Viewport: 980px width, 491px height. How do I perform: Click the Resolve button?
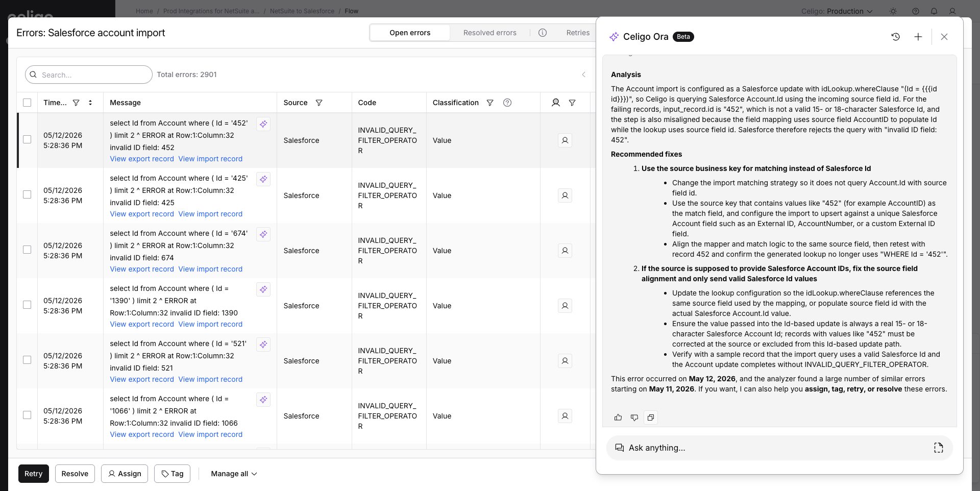point(75,474)
